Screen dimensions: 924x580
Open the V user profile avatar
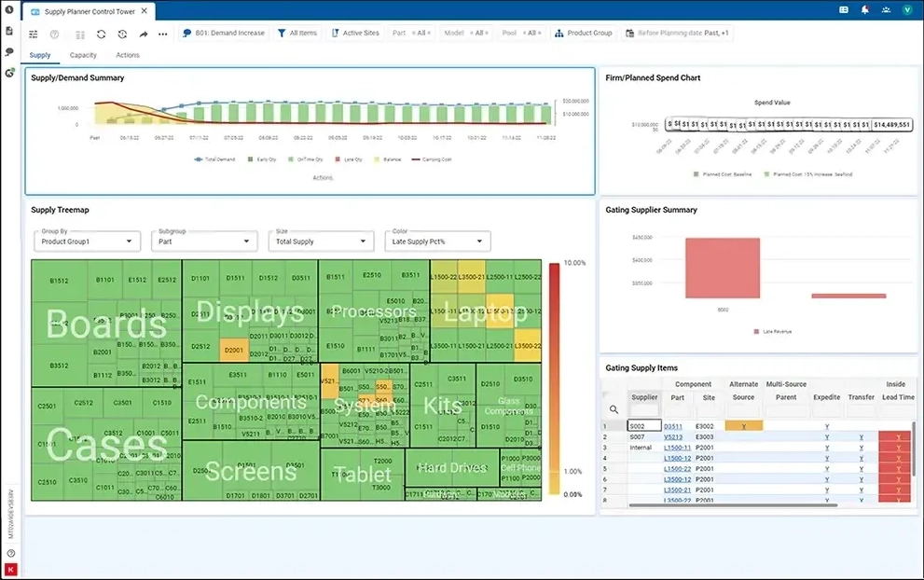pos(907,10)
